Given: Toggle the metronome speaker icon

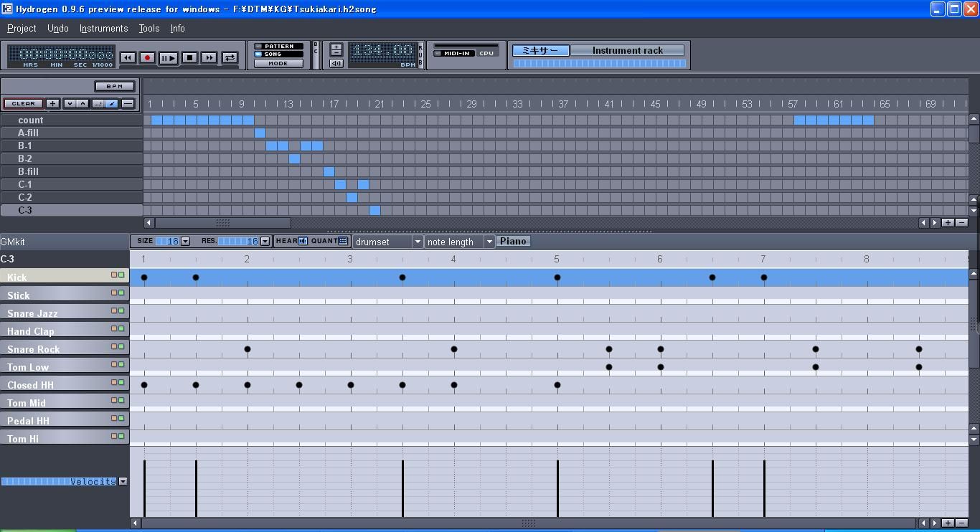Looking at the screenshot, I should point(336,63).
